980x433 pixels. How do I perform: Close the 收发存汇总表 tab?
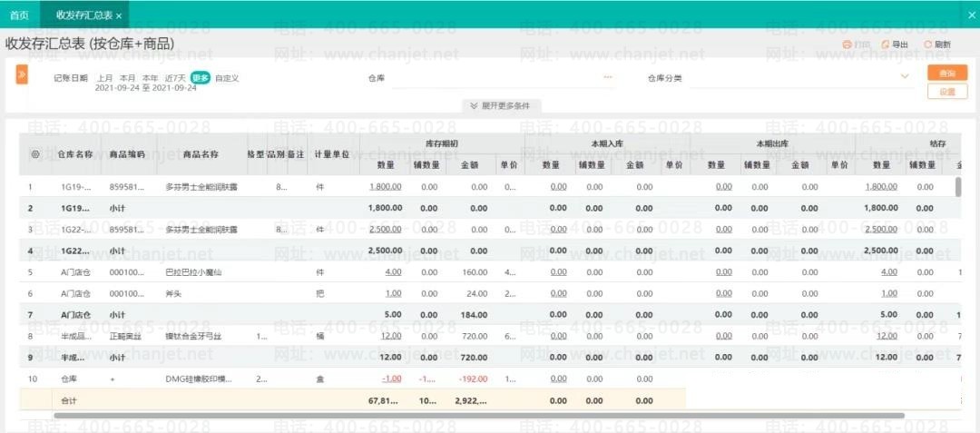(x=119, y=15)
